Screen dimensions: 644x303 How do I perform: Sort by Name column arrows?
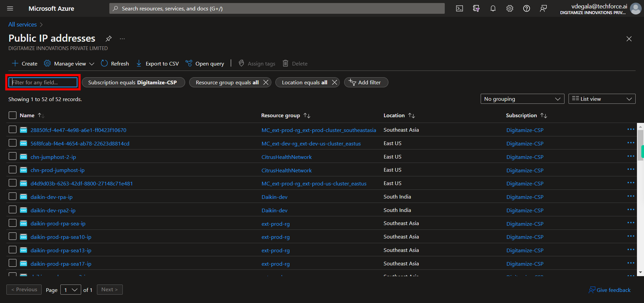click(x=41, y=116)
